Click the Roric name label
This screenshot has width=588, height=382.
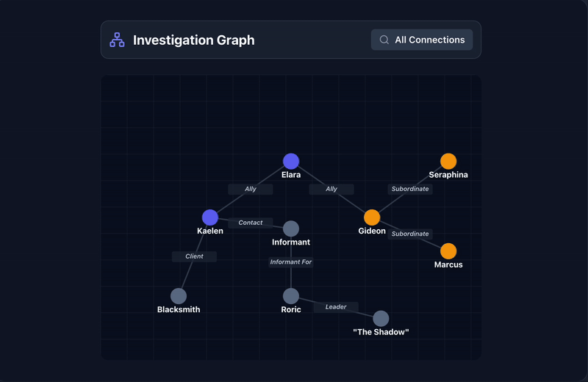pos(291,310)
